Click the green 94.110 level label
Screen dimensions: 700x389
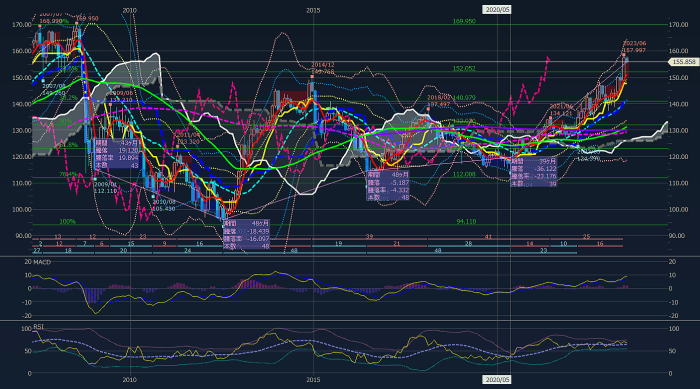466,222
